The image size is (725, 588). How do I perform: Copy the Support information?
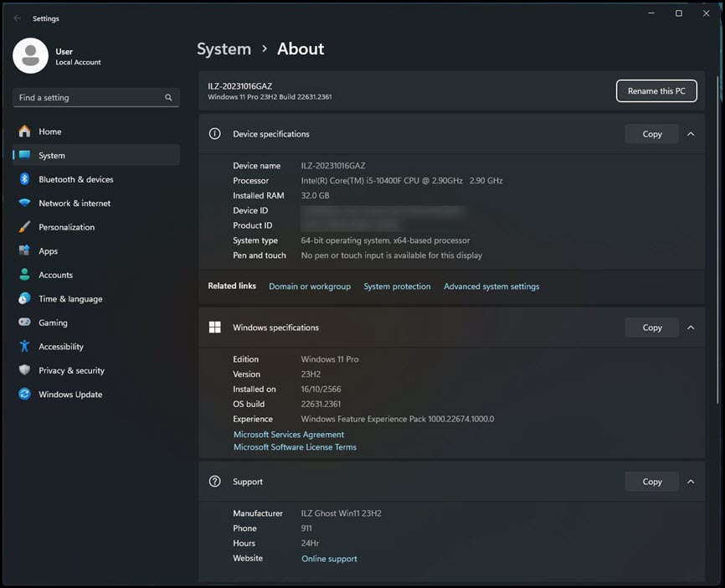click(652, 482)
